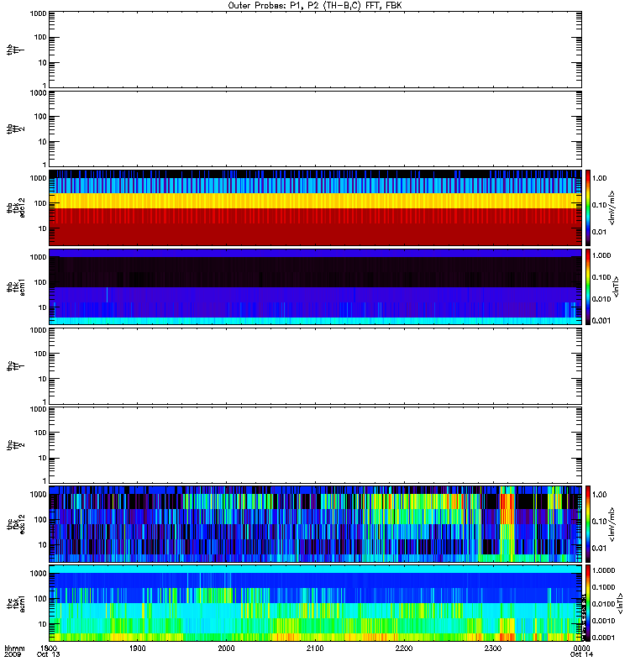Image resolution: width=630 pixels, height=672 pixels.
Task: Click the "2009" year label
Action: tap(12, 654)
